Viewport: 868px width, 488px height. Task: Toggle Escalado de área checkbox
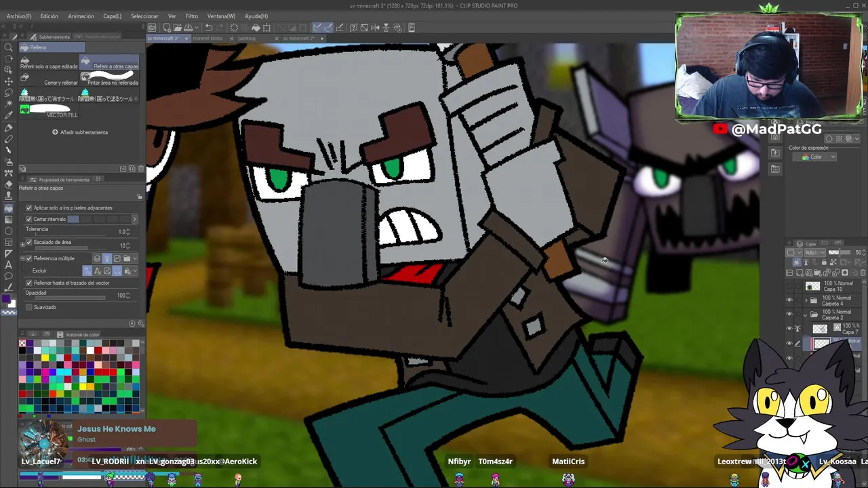28,242
